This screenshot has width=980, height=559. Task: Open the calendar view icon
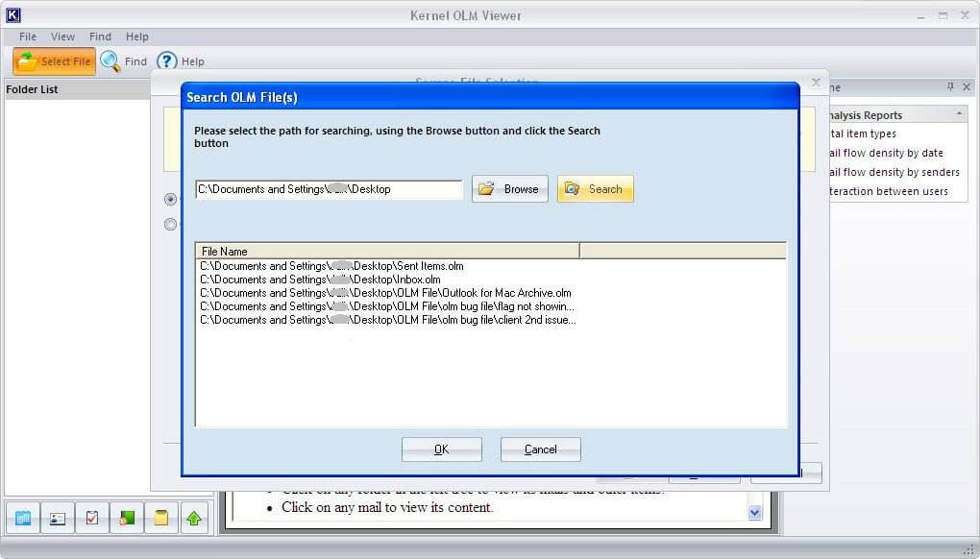pyautogui.click(x=23, y=519)
